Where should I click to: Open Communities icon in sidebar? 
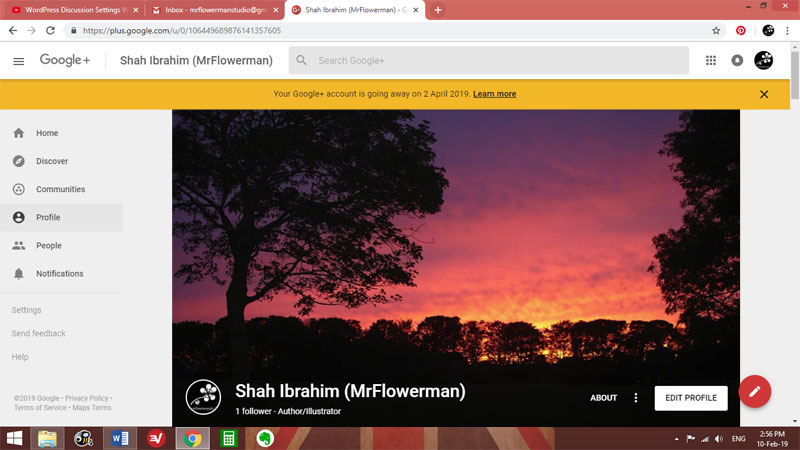point(19,189)
